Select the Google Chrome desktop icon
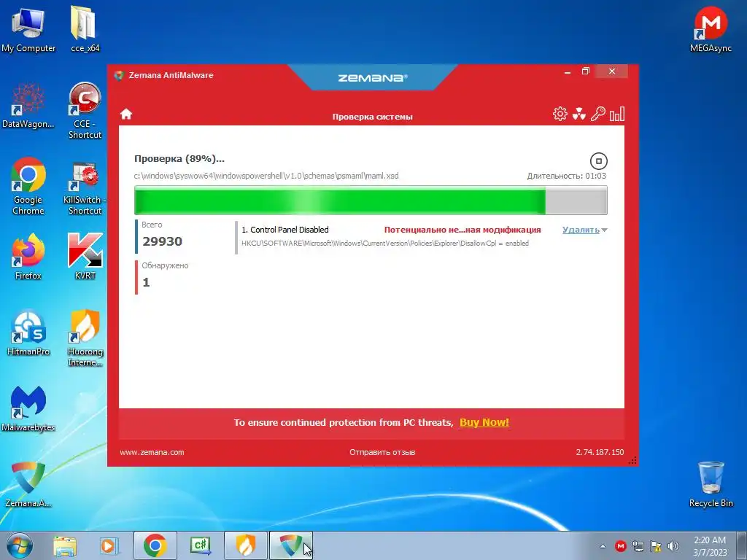The image size is (747, 560). pos(28,186)
